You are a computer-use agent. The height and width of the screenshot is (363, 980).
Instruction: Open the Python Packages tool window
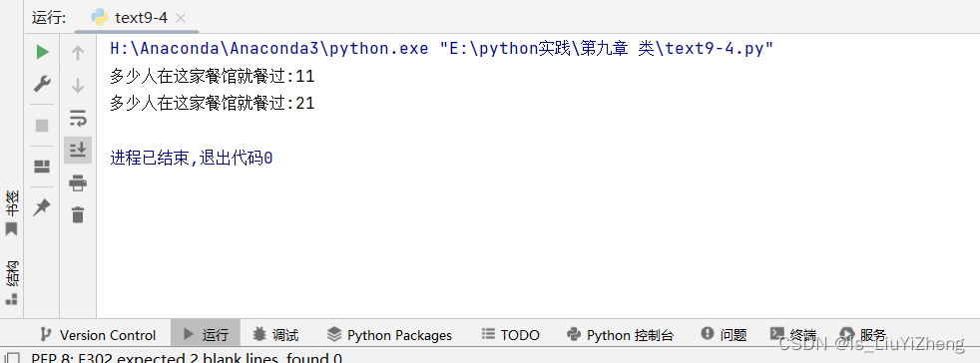tap(389, 335)
